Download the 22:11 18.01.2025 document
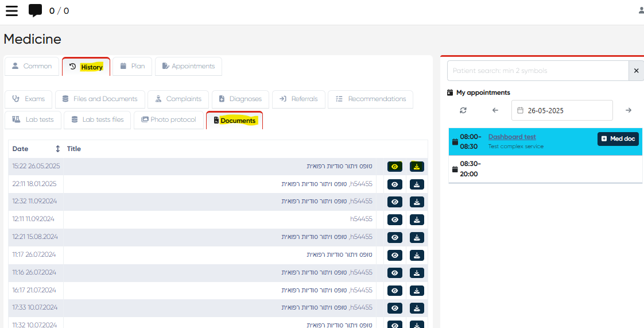 pos(417,184)
